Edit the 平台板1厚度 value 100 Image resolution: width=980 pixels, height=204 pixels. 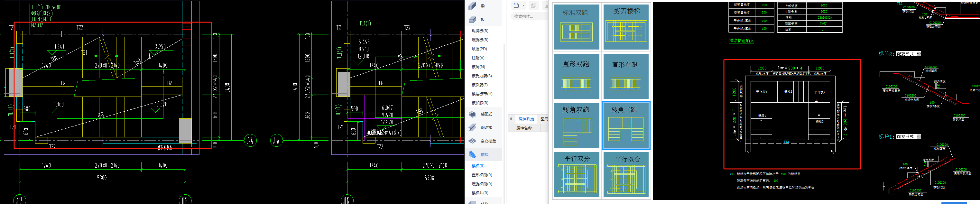coord(764,21)
